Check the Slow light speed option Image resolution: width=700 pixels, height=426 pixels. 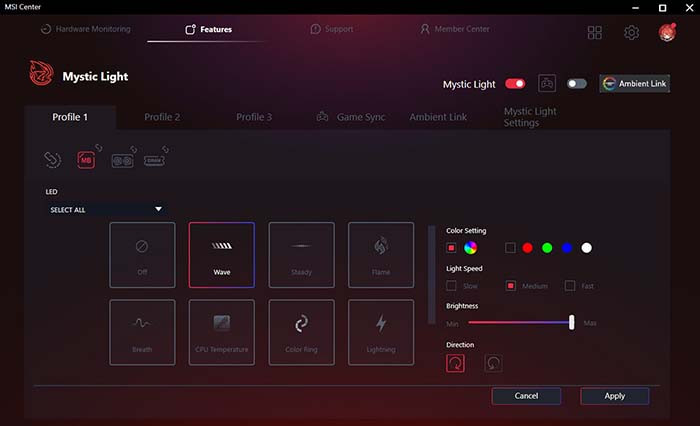click(x=452, y=286)
